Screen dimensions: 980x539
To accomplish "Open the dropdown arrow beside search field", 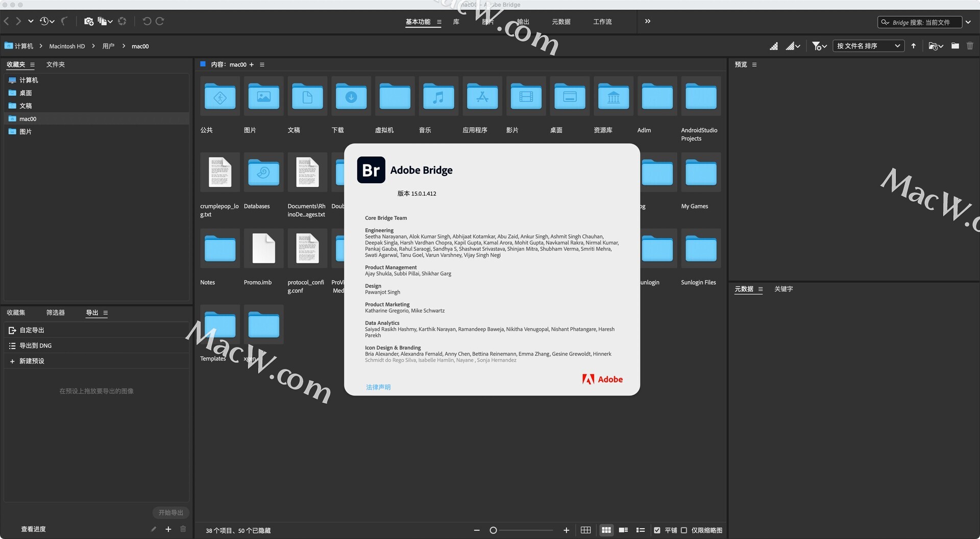I will point(968,22).
